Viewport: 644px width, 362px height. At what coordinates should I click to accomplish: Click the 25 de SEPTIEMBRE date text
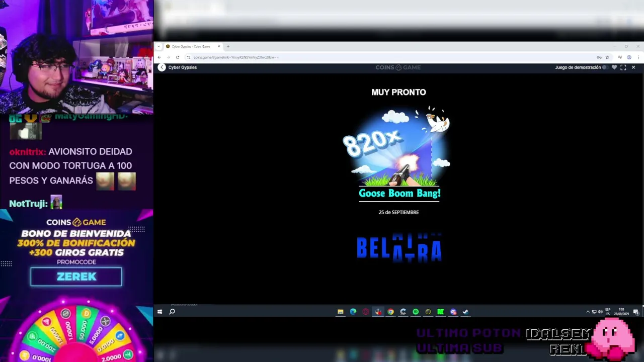[398, 212]
